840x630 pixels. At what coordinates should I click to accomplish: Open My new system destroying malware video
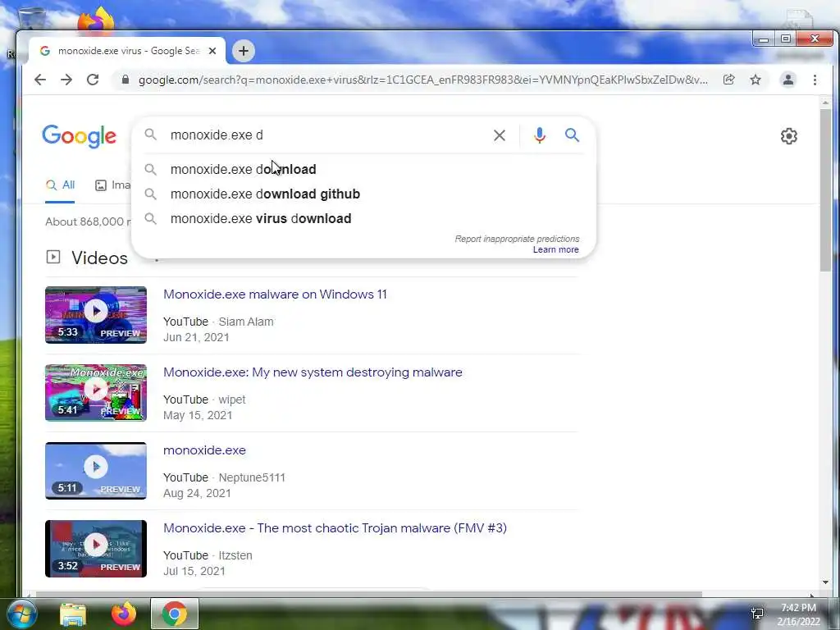click(x=313, y=372)
